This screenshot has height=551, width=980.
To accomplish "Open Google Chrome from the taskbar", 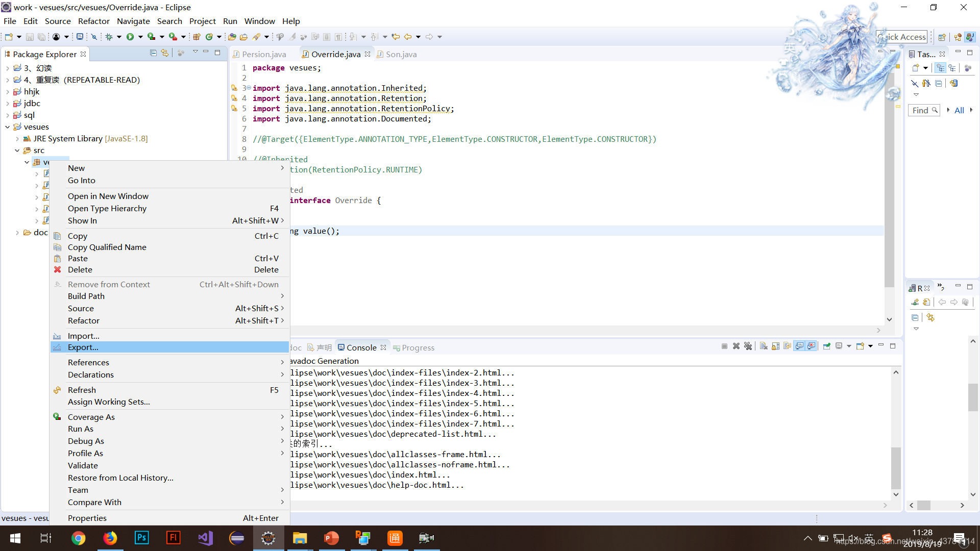I will coord(79,538).
